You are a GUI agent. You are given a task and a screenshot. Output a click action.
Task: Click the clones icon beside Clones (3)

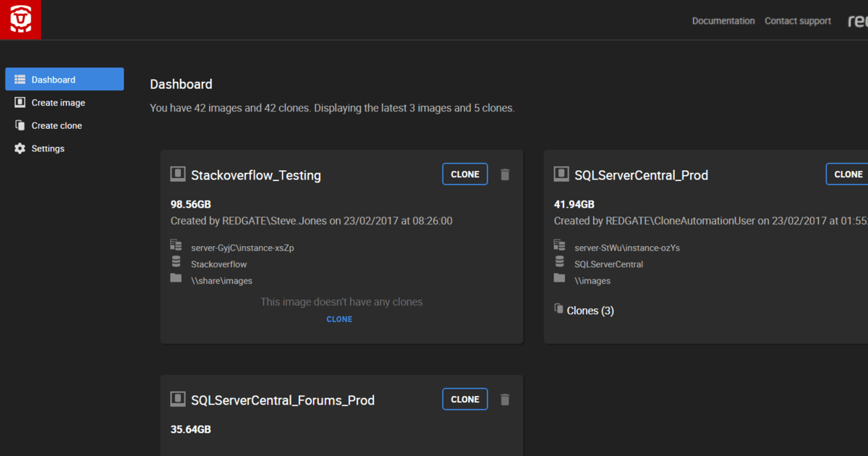click(558, 309)
